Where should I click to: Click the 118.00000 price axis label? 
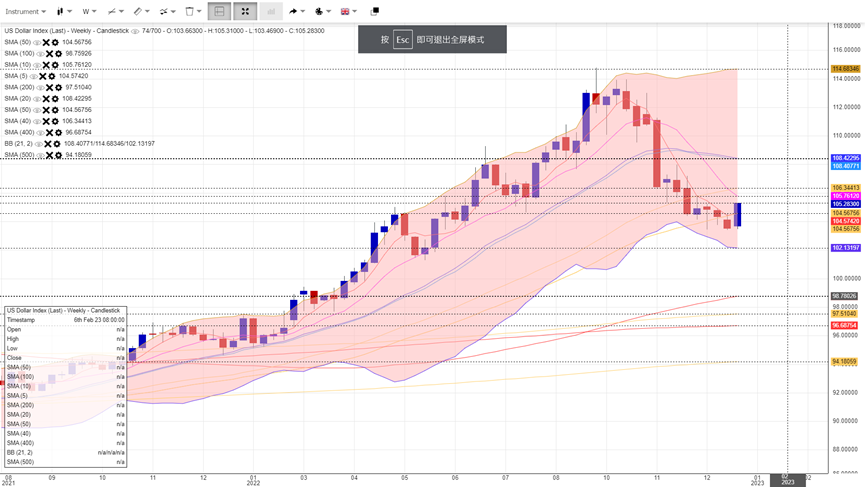pyautogui.click(x=846, y=25)
